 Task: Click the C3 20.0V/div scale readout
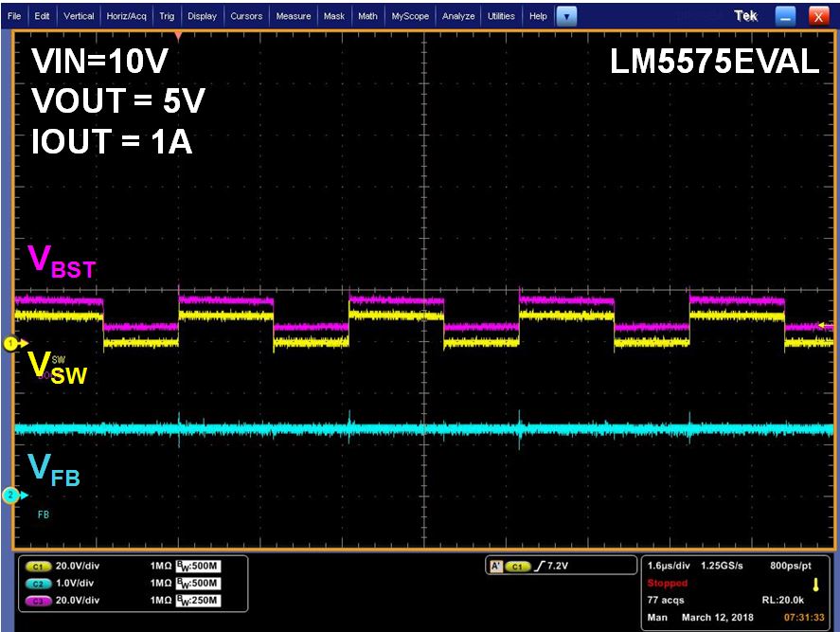tap(78, 601)
